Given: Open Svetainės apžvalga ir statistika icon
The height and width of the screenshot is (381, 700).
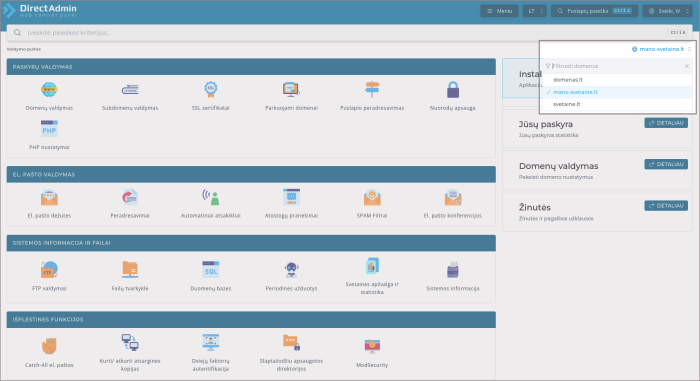Looking at the screenshot, I should 372,266.
